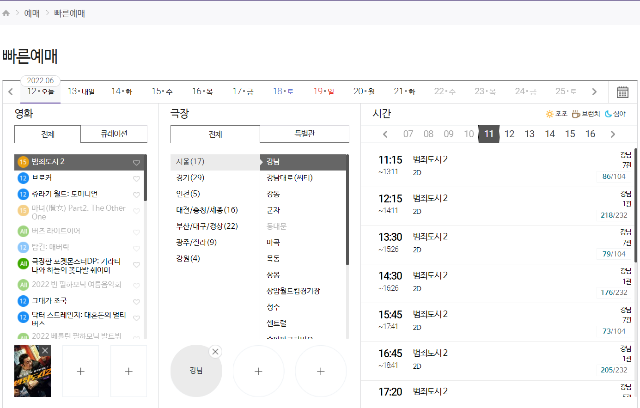Choose region 대전/충청/세종(16)
Image resolution: width=640 pixels, height=408 pixels.
click(x=215, y=210)
